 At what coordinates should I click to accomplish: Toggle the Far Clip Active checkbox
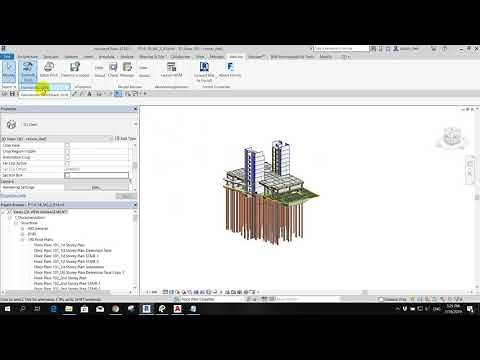point(67,163)
